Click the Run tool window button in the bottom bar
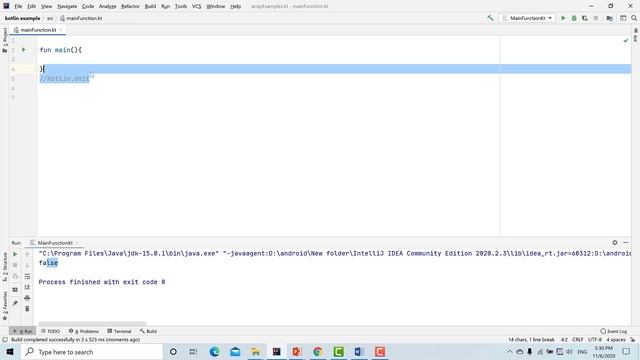Screen dimensions: 640x360 23,331
